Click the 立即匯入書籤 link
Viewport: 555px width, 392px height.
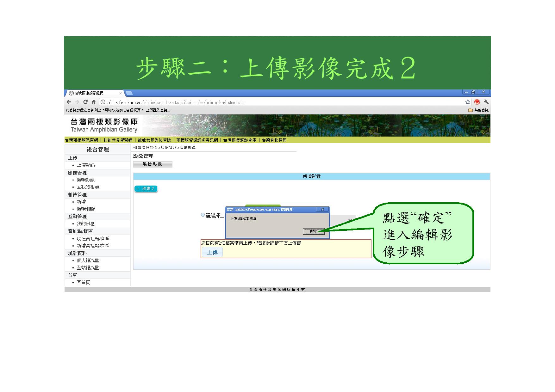(158, 110)
